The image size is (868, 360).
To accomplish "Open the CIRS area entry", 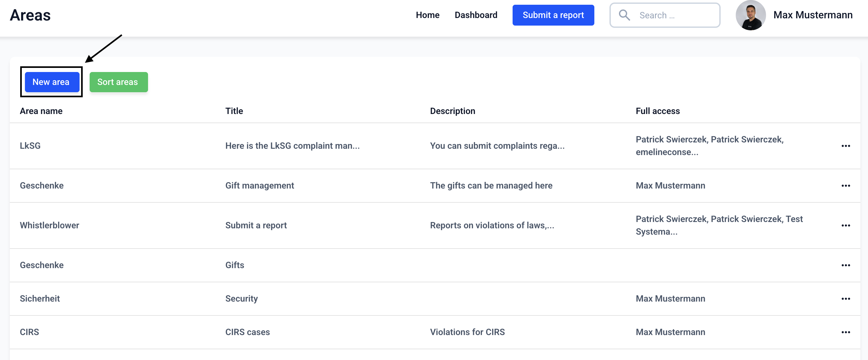I will click(29, 332).
